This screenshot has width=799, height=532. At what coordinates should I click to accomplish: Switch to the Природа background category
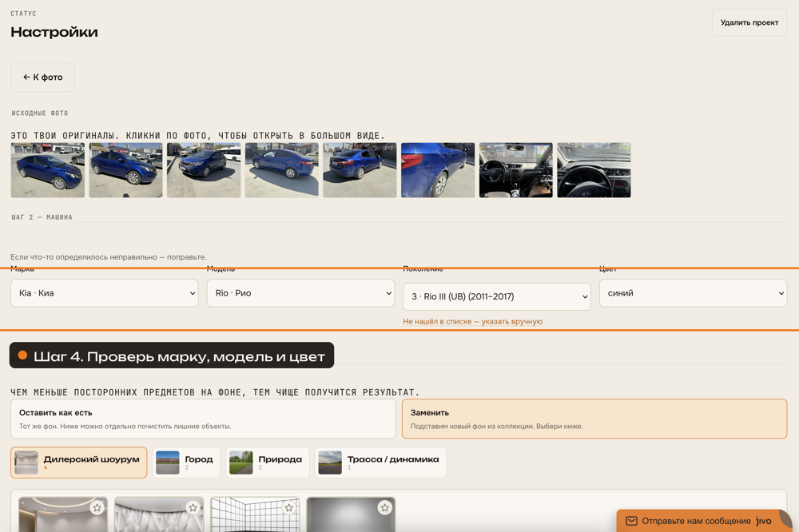tap(268, 463)
